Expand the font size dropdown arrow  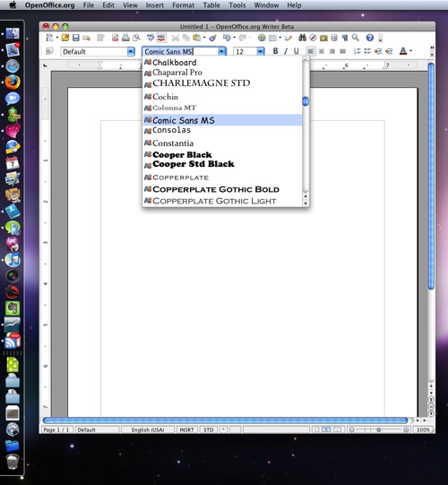tap(261, 52)
